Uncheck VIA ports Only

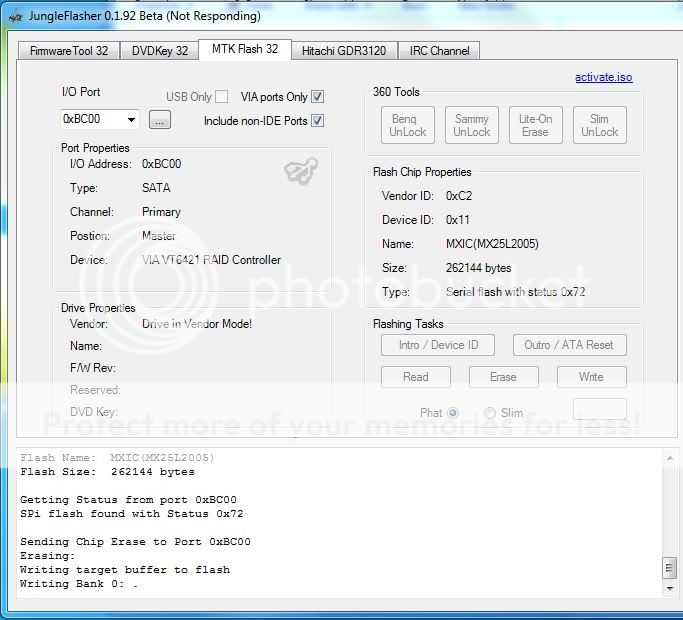317,97
